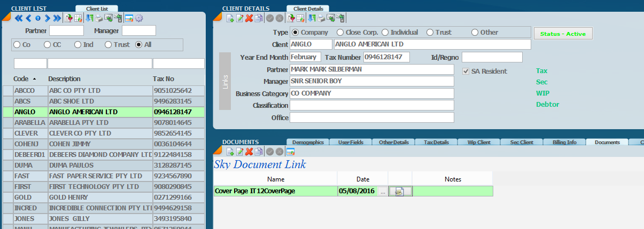Screen dimensions: 644x229
Task: Open Client List settings gear
Action: pyautogui.click(x=139, y=19)
